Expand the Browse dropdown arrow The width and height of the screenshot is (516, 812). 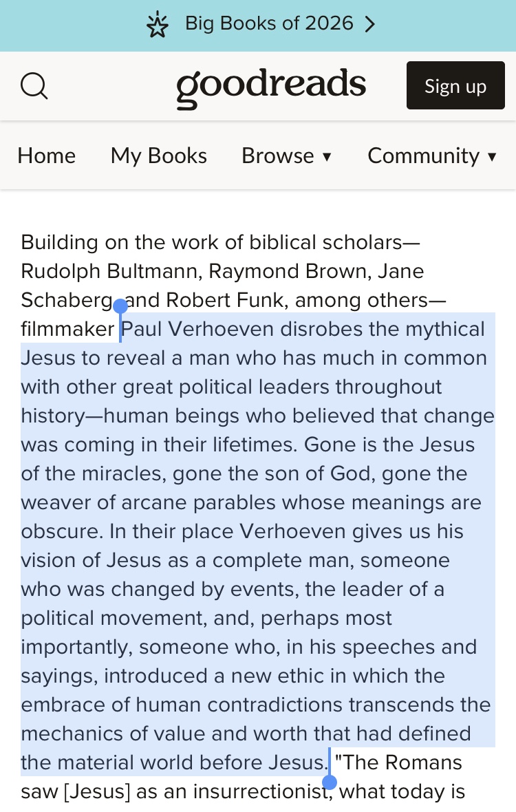click(x=327, y=156)
